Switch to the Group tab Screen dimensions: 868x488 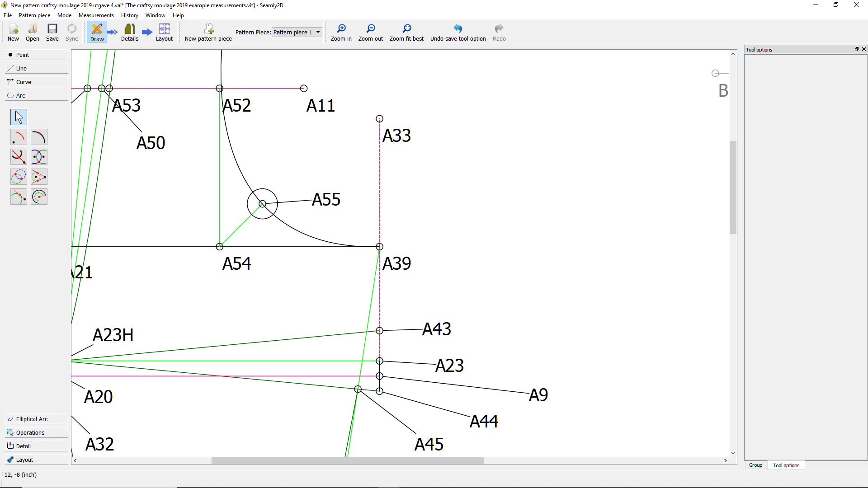[755, 465]
